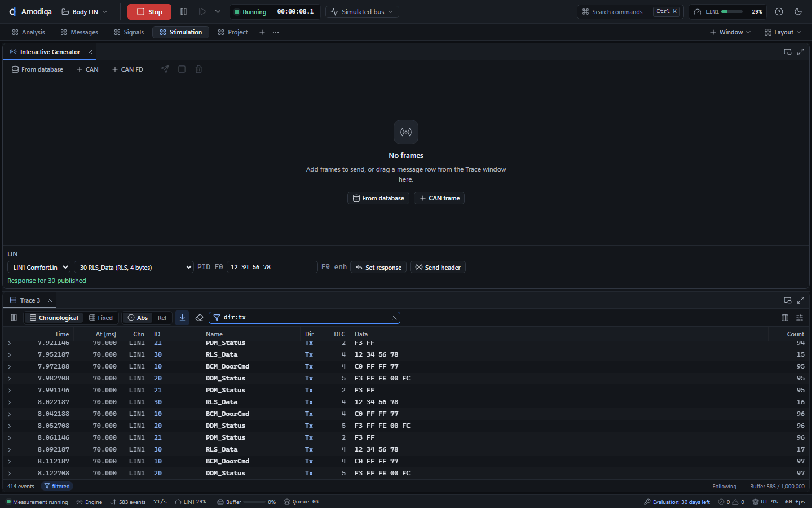The image size is (812, 508).
Task: Toggle trace auto-scroll to latest
Action: (182, 318)
